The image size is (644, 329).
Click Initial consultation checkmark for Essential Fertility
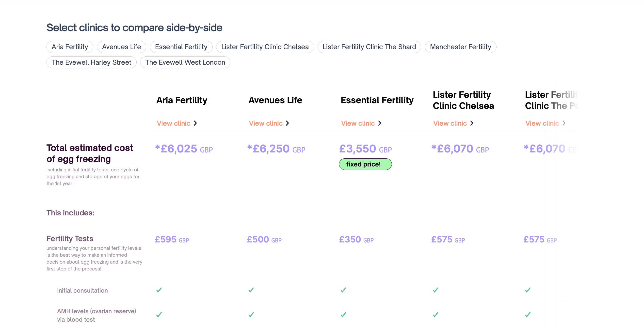pos(343,290)
